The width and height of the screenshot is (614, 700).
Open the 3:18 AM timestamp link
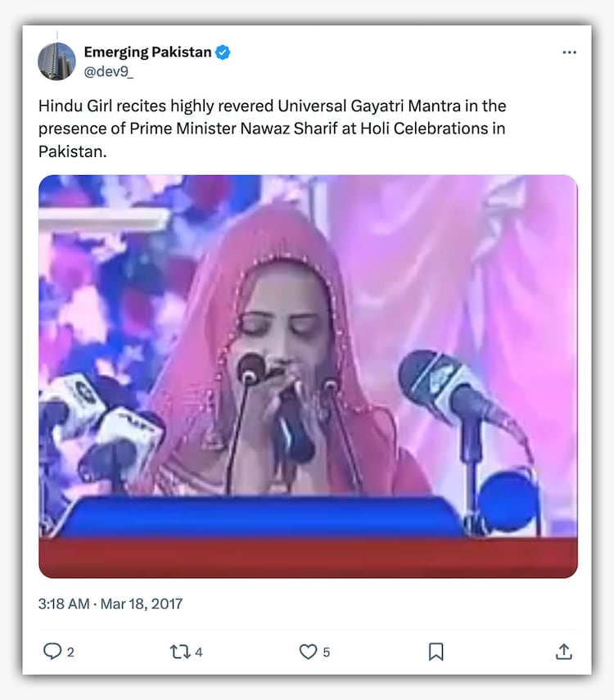click(x=65, y=604)
